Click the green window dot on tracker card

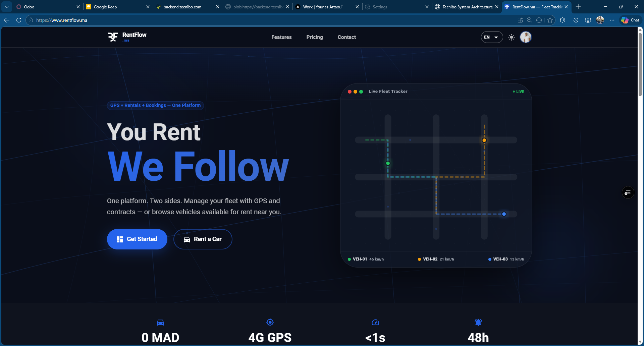[x=361, y=92]
